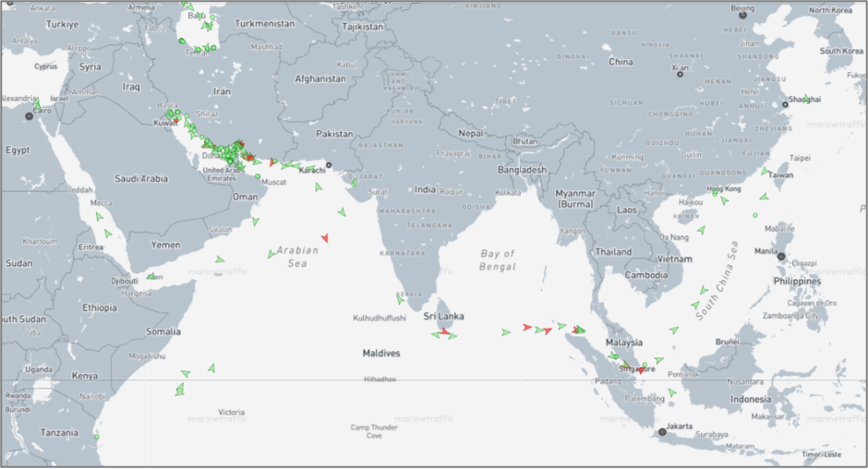Select the green ship southeast of Taiwan

click(x=764, y=197)
